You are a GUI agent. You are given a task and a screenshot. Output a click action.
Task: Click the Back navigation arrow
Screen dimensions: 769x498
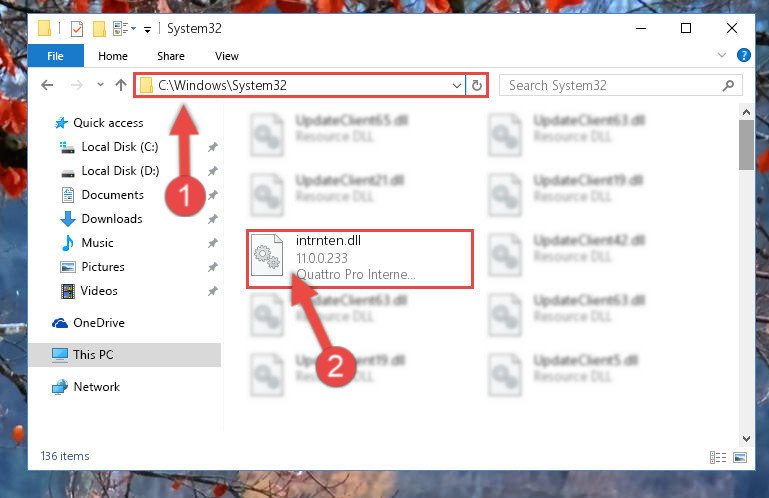point(47,85)
